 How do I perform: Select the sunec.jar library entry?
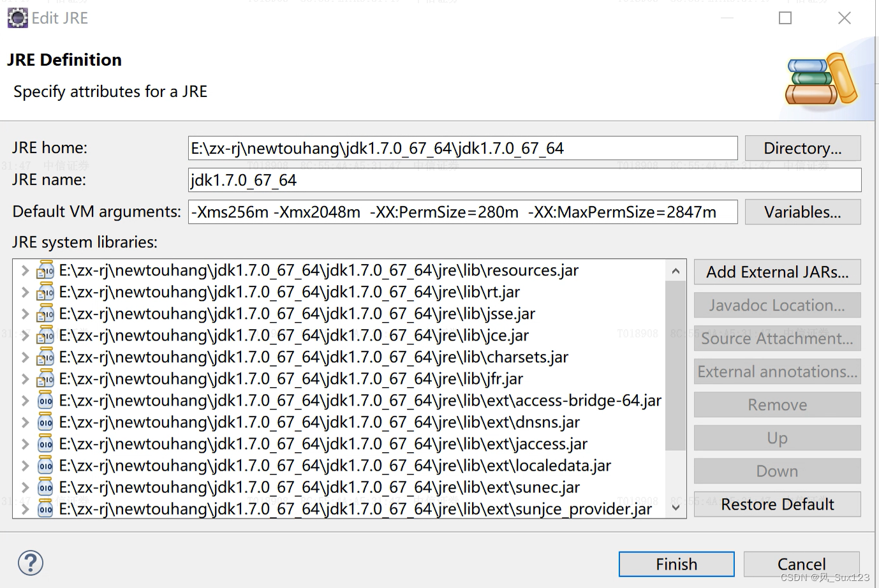tap(339, 487)
